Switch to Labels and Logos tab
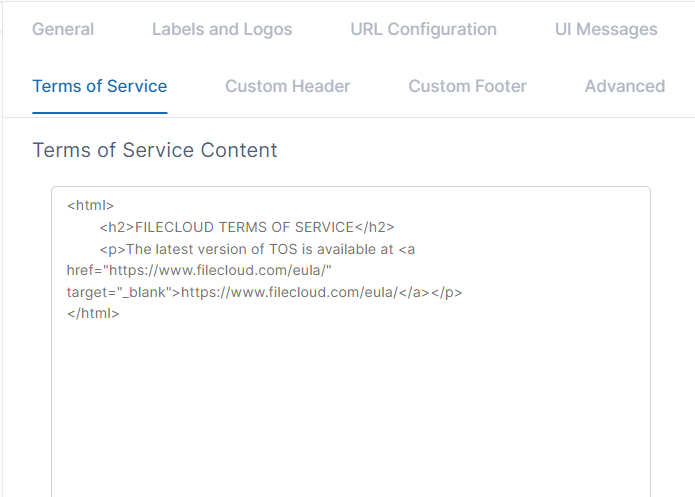 click(222, 29)
